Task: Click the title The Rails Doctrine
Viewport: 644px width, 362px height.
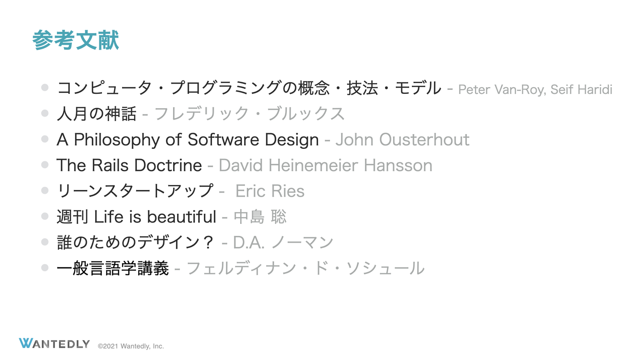Action: 129,165
